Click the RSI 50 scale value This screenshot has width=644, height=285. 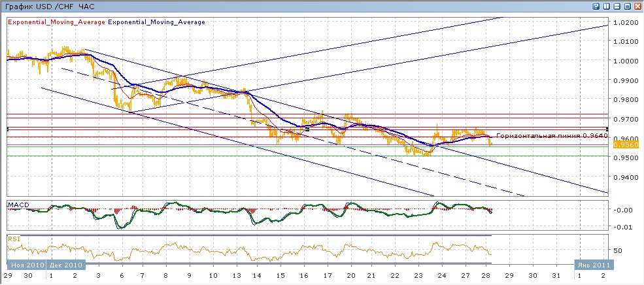click(619, 250)
